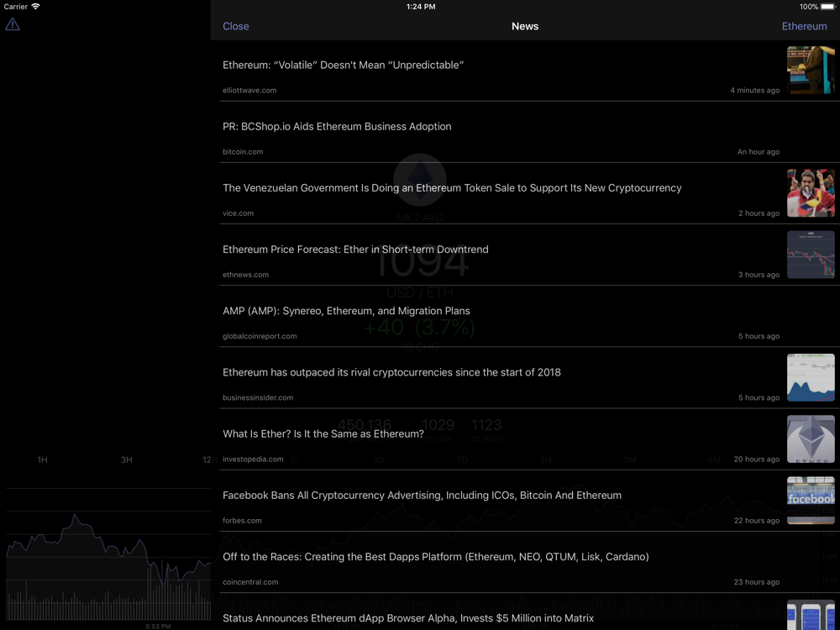Close the News panel
The height and width of the screenshot is (630, 840).
click(236, 26)
